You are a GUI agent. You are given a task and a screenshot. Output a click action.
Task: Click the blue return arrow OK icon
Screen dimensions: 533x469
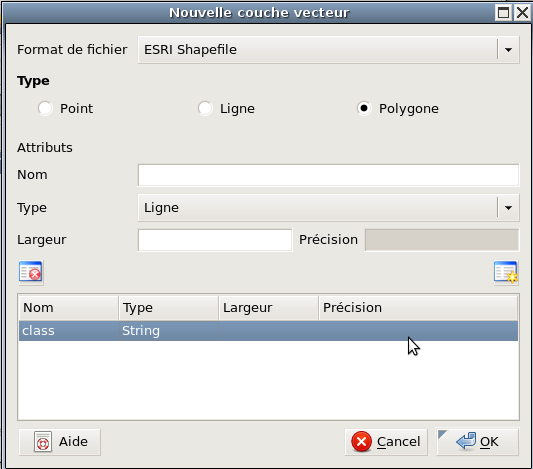pyautogui.click(x=466, y=441)
